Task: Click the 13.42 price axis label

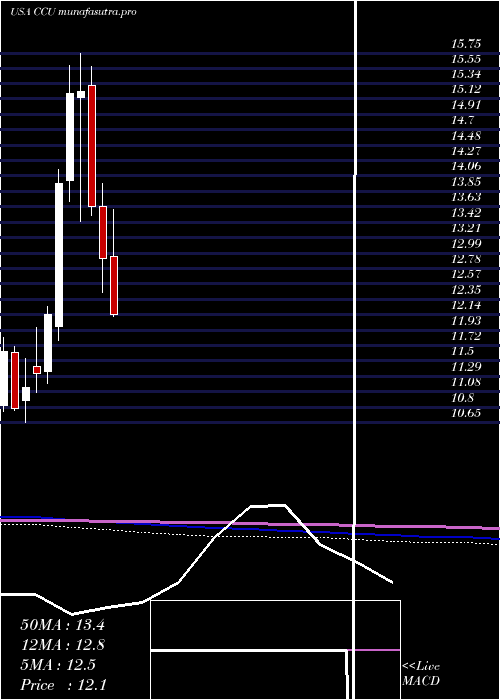Action: tap(466, 212)
